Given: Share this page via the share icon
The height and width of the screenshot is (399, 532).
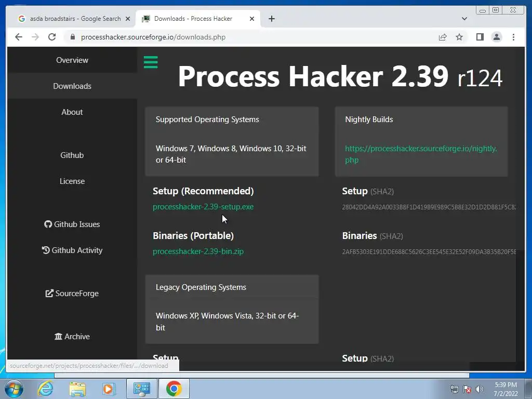Looking at the screenshot, I should (x=443, y=37).
